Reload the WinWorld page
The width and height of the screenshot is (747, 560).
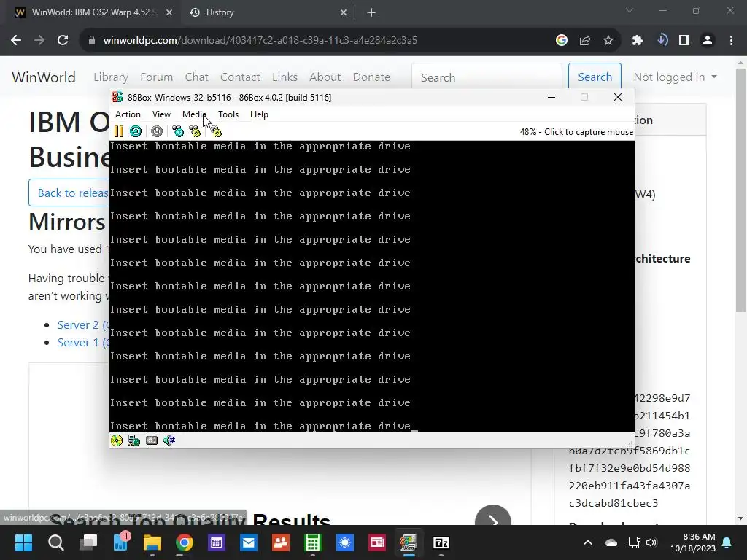tap(63, 41)
